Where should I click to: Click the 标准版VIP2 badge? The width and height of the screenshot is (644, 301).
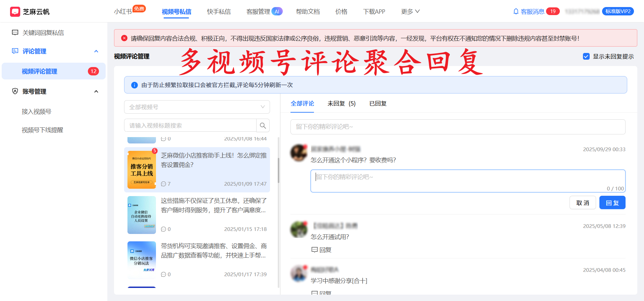coord(618,11)
